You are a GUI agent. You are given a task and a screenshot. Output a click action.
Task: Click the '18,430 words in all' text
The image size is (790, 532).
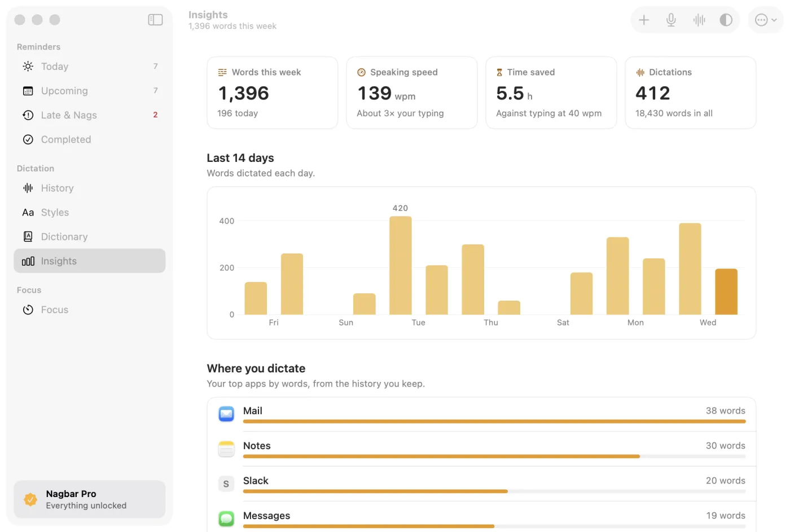pos(674,113)
